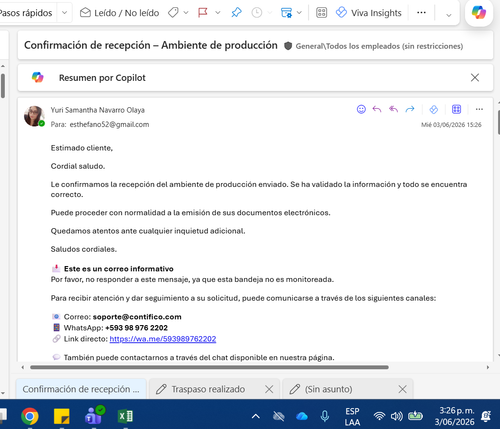Open the Pasos rápidos quick steps button
The height and width of the screenshot is (429, 500).
26,13
